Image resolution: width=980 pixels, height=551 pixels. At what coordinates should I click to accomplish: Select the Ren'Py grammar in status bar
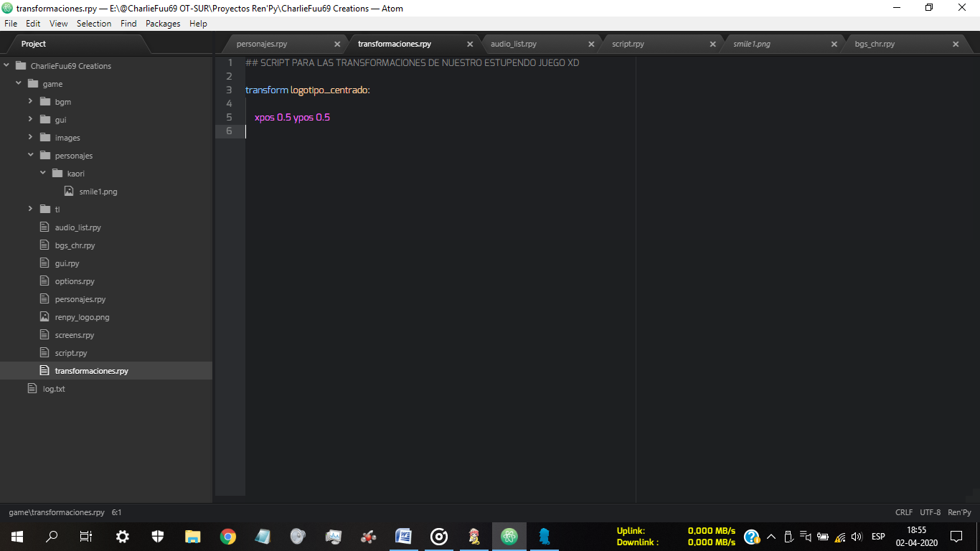point(959,512)
